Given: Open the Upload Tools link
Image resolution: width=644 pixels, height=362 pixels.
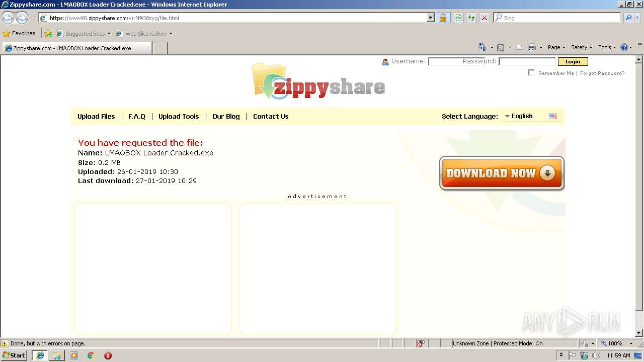Looking at the screenshot, I should tap(179, 116).
